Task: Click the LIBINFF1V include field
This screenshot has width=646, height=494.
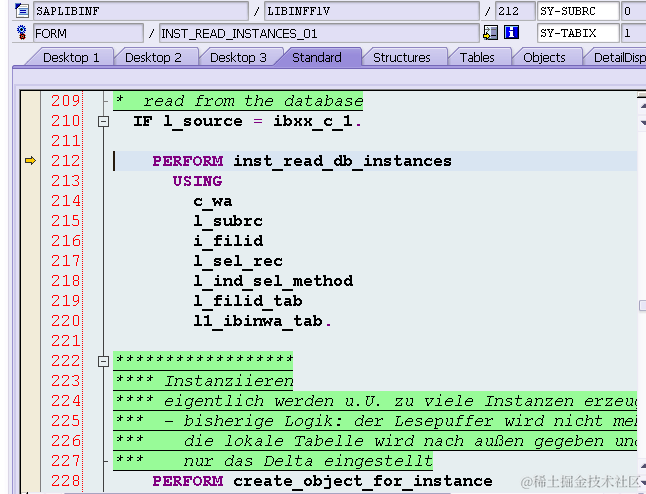Action: [x=371, y=11]
